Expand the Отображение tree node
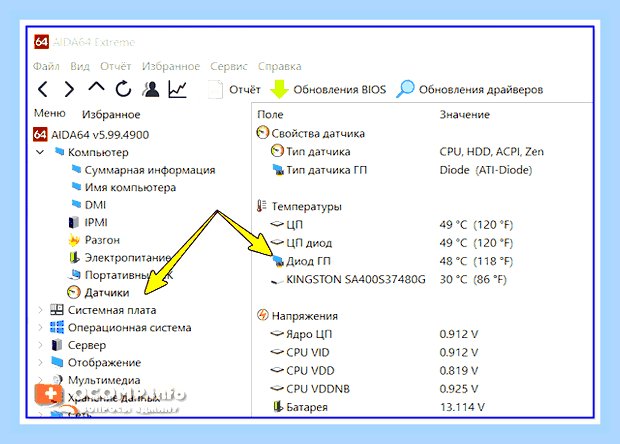This screenshot has width=620, height=444. (40, 362)
